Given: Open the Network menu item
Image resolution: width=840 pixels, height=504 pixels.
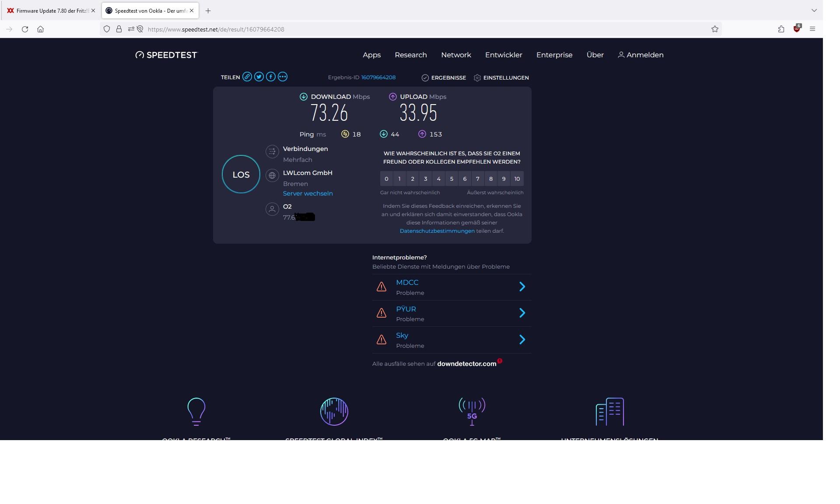Looking at the screenshot, I should (456, 55).
